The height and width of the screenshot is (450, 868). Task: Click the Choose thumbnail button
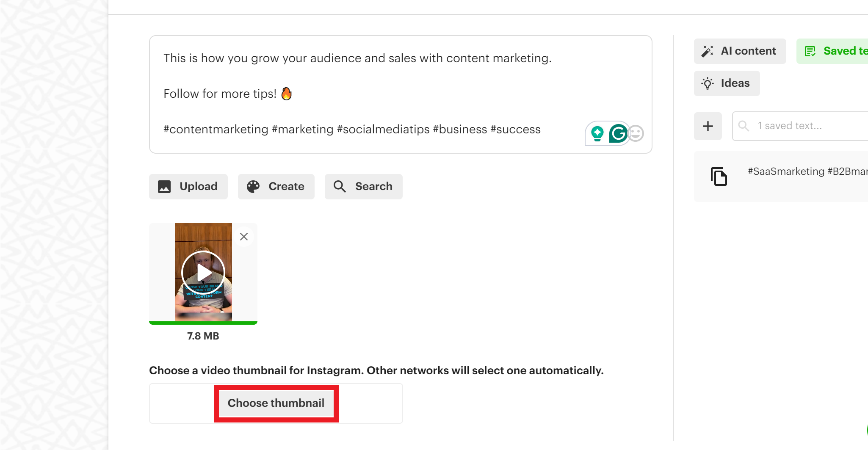point(276,403)
